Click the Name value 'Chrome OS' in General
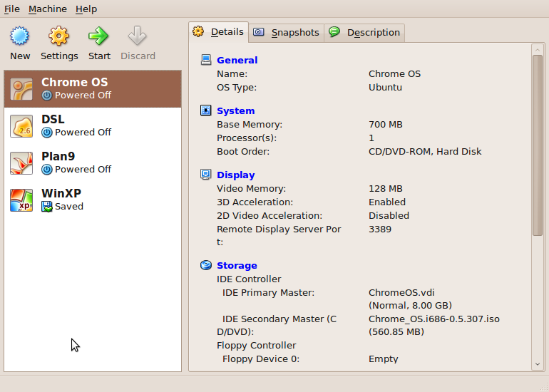Screen dimensions: 549x392 click(x=394, y=74)
